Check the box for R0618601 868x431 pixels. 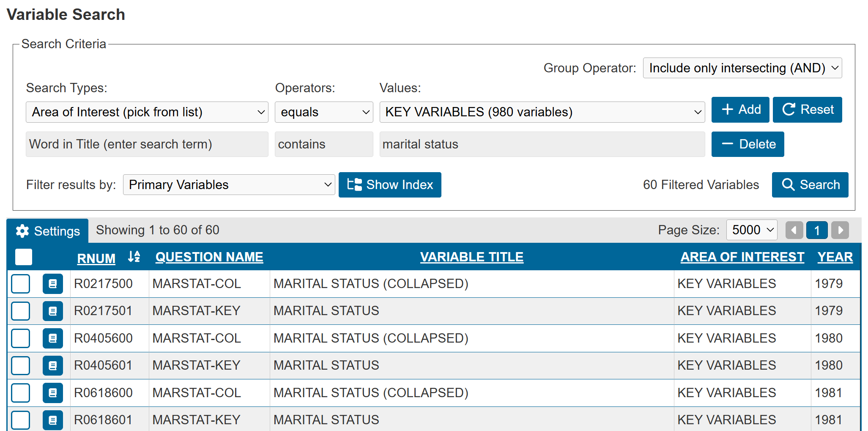coord(21,420)
